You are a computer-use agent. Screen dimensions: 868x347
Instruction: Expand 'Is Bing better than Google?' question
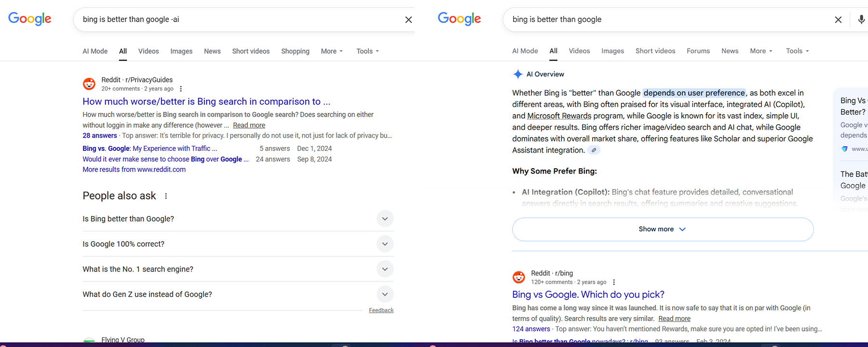(x=385, y=219)
